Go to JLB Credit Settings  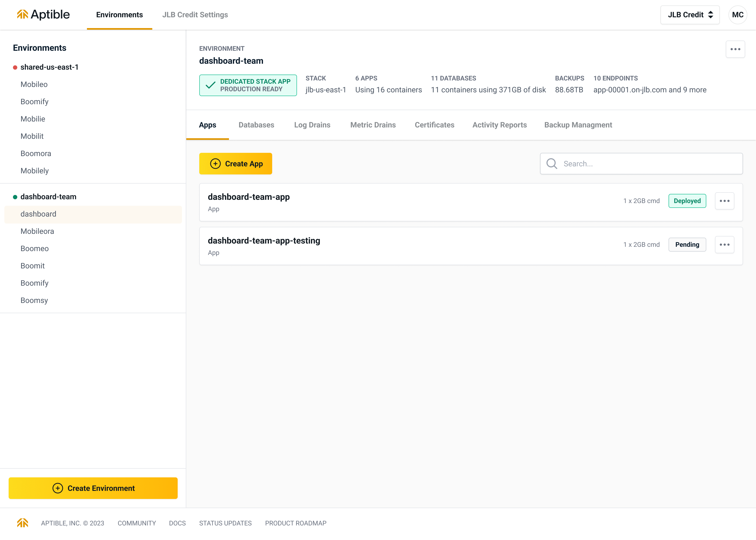point(195,15)
